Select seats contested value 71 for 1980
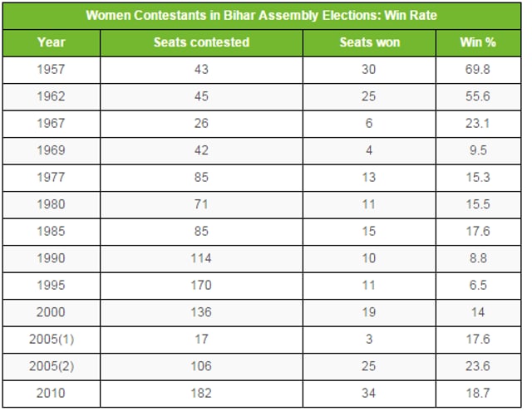The height and width of the screenshot is (411, 532). (201, 204)
